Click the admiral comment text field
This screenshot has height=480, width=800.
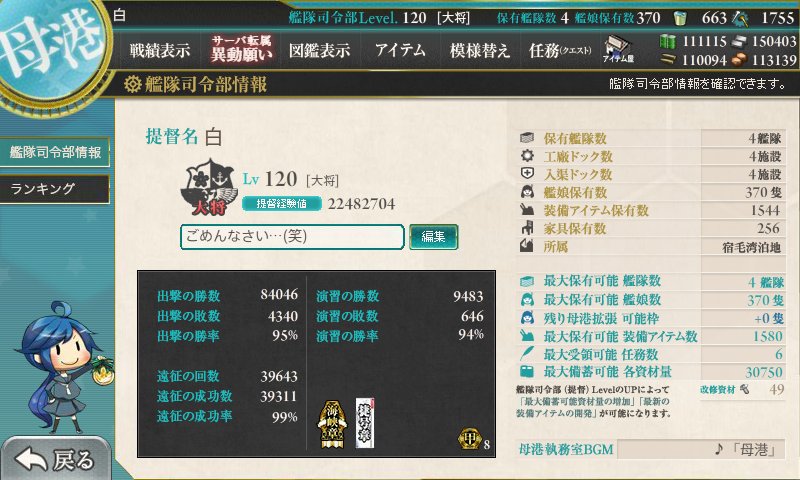point(292,237)
